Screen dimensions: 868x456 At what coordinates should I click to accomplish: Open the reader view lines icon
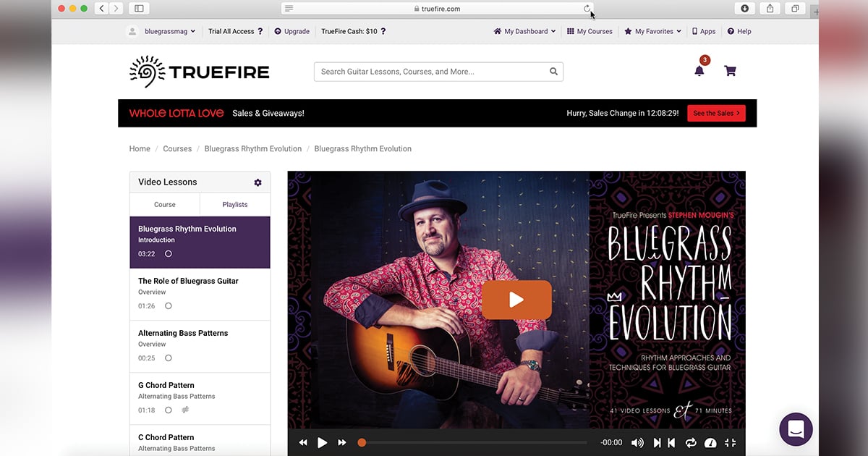point(289,9)
